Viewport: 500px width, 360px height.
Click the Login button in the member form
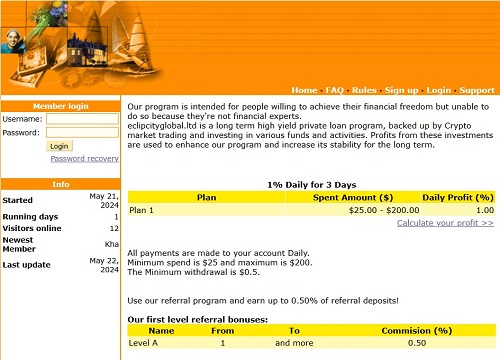(59, 146)
